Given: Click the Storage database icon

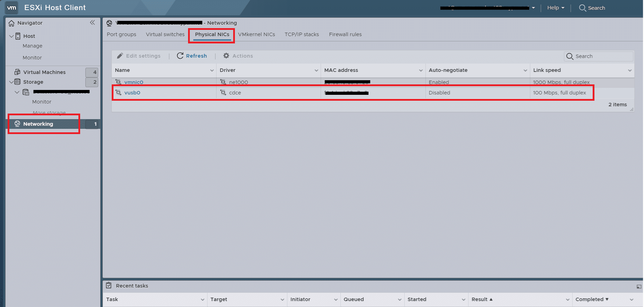Looking at the screenshot, I should tap(17, 82).
